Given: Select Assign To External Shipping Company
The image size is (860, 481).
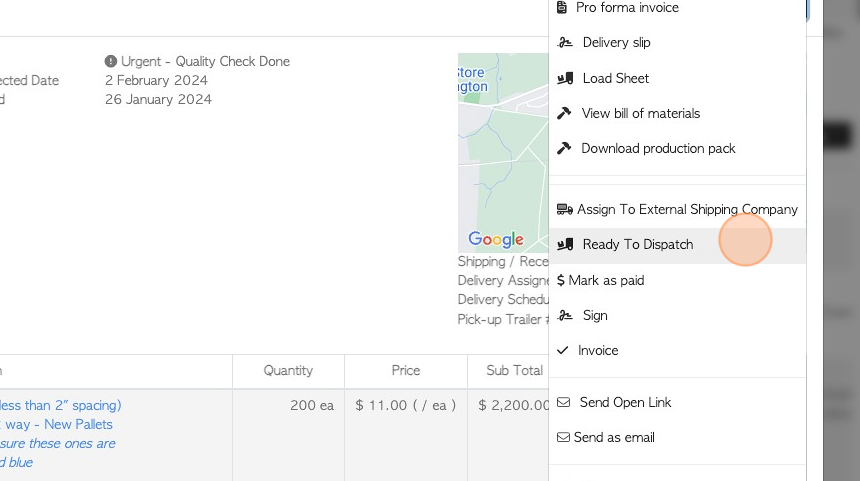Looking at the screenshot, I should [687, 209].
